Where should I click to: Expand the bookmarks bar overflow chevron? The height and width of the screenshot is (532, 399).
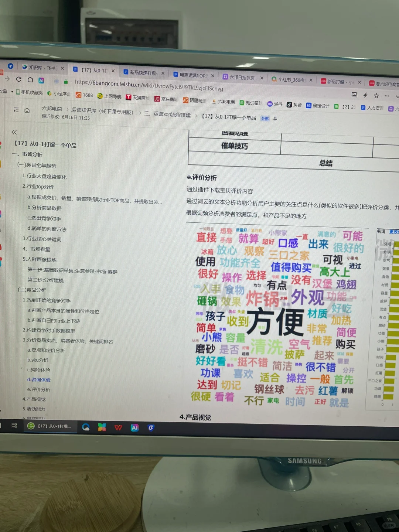[x=397, y=96]
